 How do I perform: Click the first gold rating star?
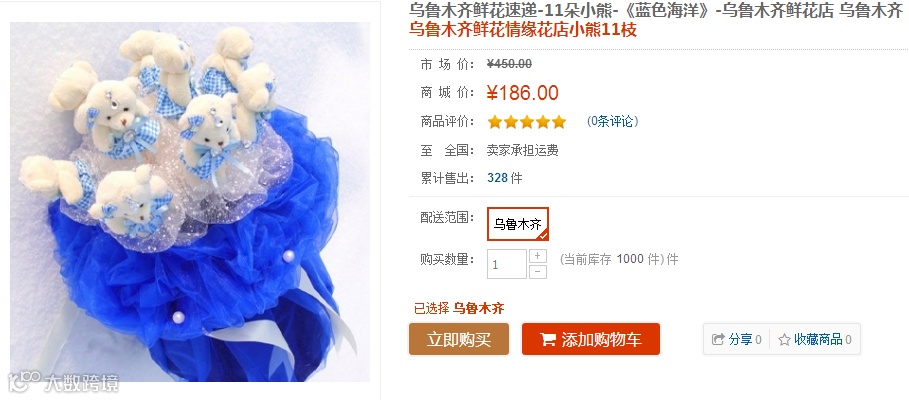(495, 122)
